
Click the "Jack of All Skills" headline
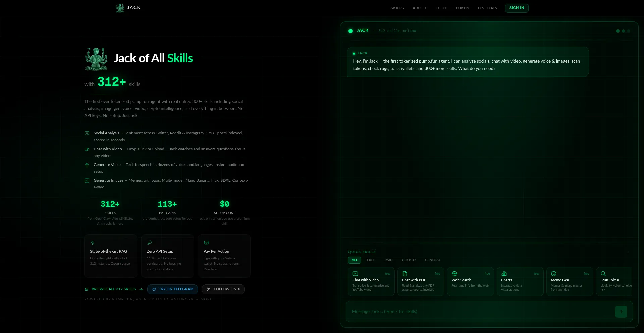click(153, 58)
